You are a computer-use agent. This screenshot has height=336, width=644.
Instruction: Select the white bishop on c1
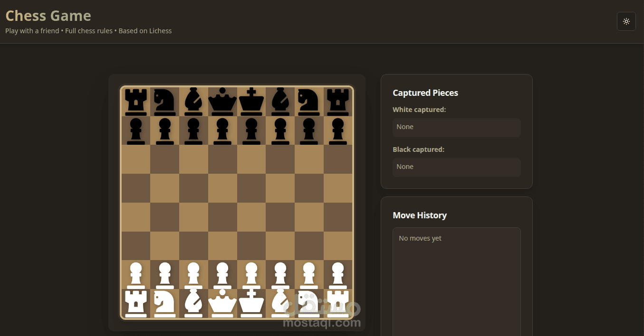coord(193,304)
